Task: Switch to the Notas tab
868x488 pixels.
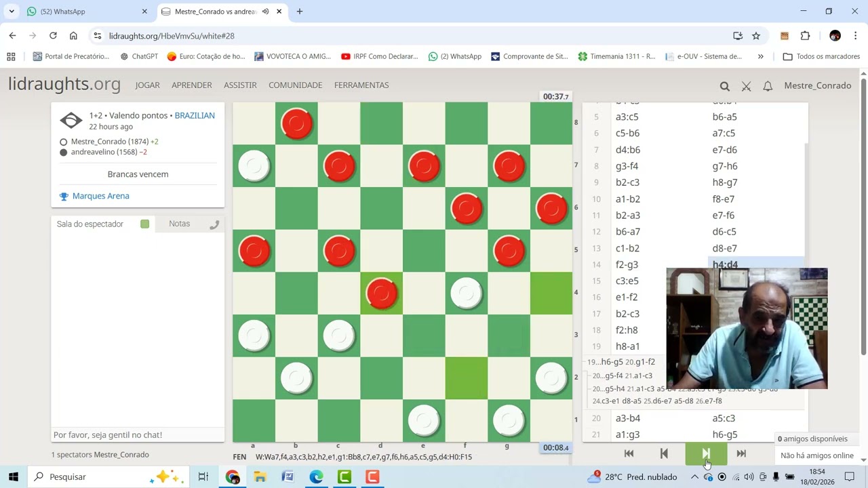Action: click(x=180, y=224)
